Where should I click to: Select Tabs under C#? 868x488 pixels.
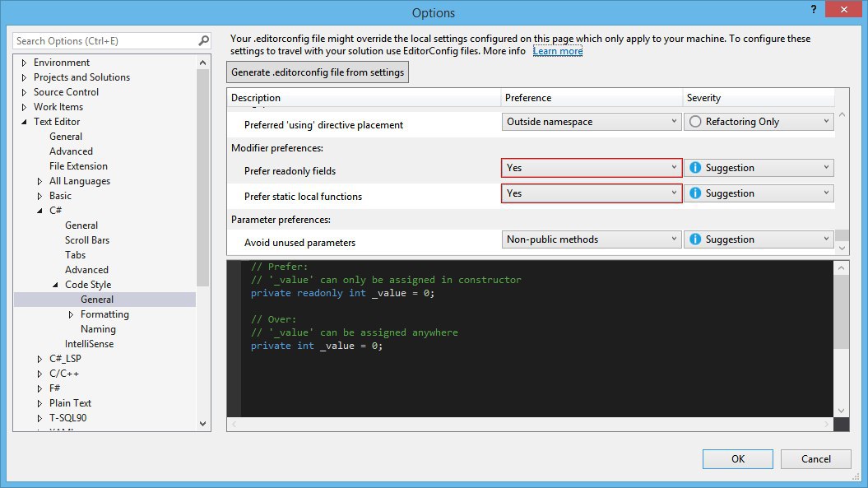tap(76, 255)
